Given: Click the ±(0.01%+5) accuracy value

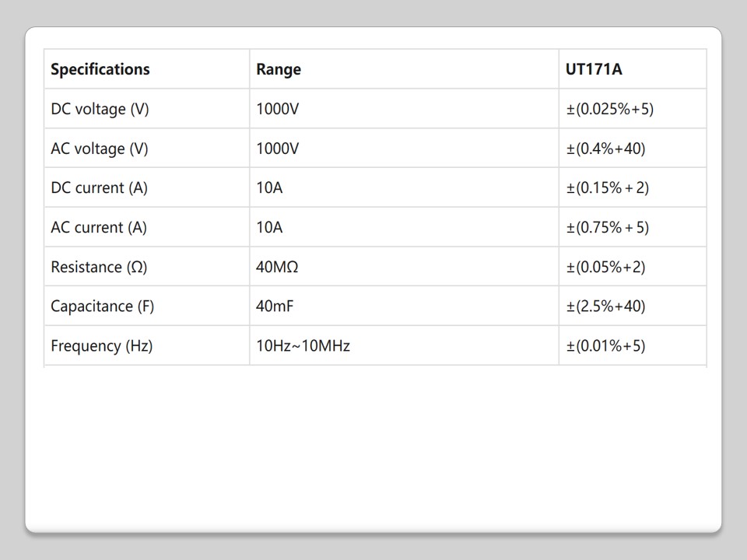Looking at the screenshot, I should point(605,346).
